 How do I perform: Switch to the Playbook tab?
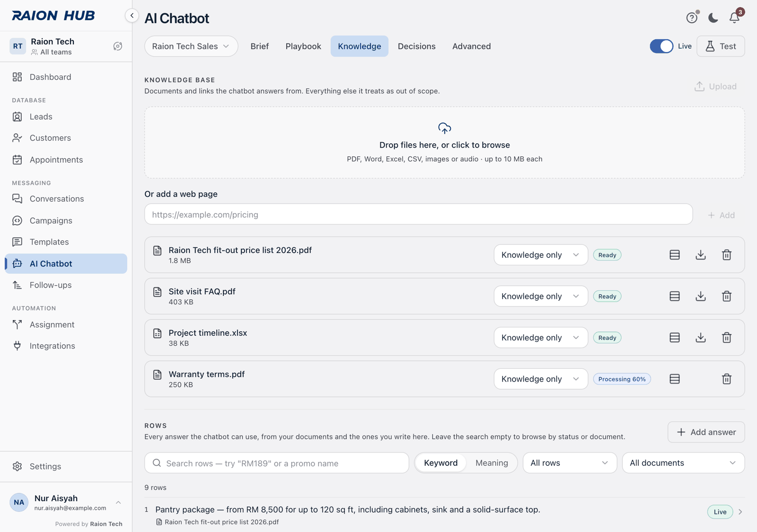[303, 46]
